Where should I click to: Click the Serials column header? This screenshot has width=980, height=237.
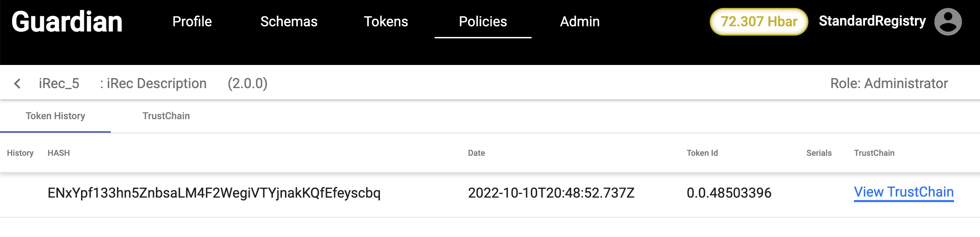pos(819,153)
